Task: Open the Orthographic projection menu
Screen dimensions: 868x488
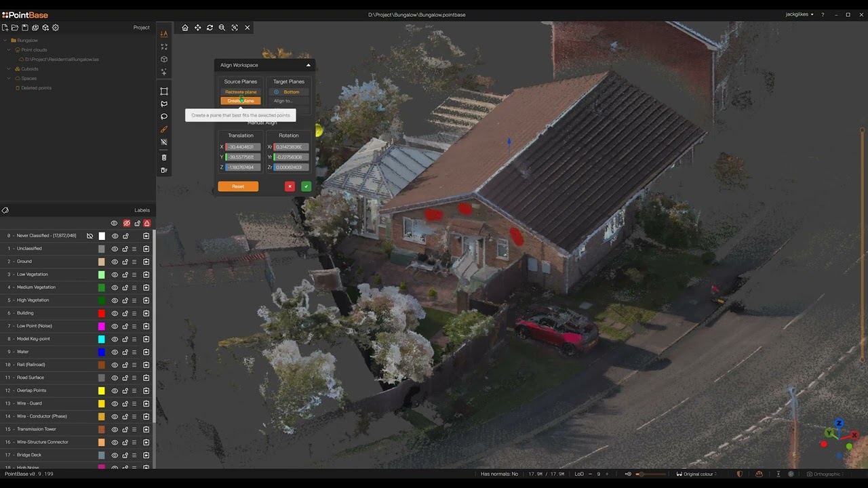Action: click(x=827, y=474)
